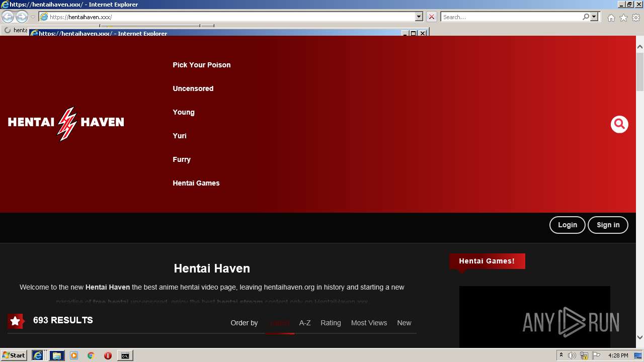The height and width of the screenshot is (362, 644).
Task: Click the Internet Explorer back arrow
Action: point(8,17)
